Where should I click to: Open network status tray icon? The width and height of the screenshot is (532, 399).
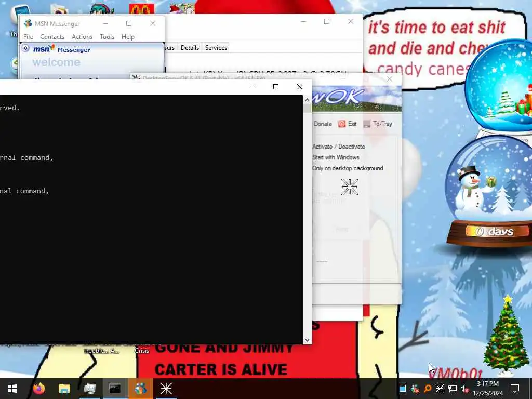(x=453, y=389)
